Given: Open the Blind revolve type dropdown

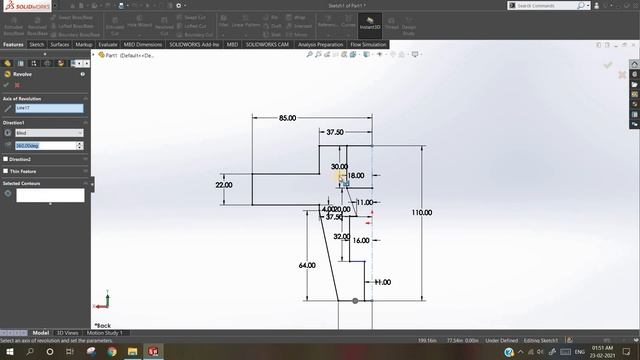Looking at the screenshot, I should [49, 133].
